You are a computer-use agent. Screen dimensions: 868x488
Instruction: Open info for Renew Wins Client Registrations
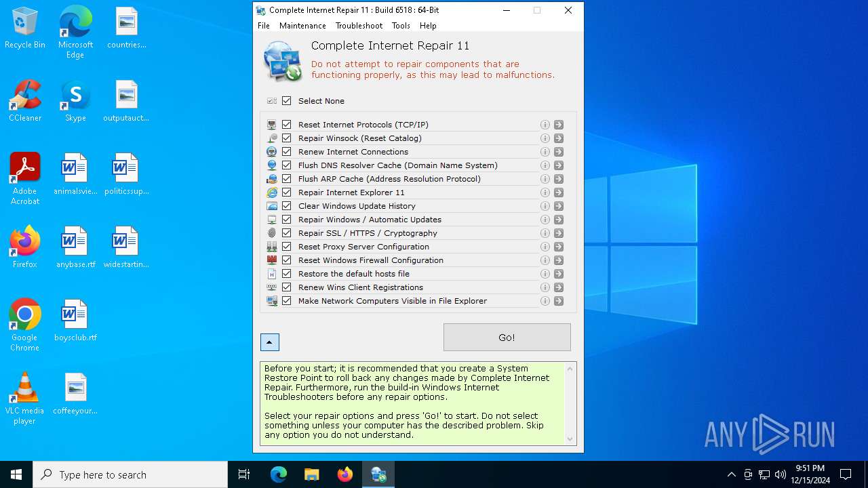[x=545, y=287]
